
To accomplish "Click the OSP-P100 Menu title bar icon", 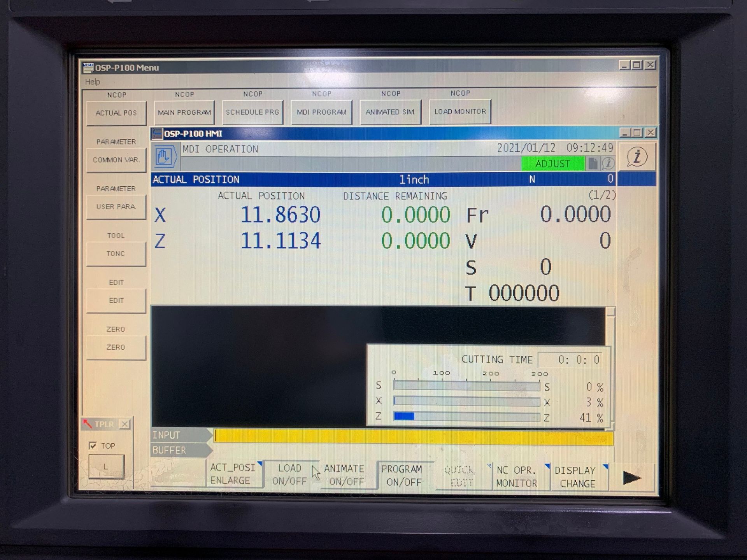I will pyautogui.click(x=88, y=68).
